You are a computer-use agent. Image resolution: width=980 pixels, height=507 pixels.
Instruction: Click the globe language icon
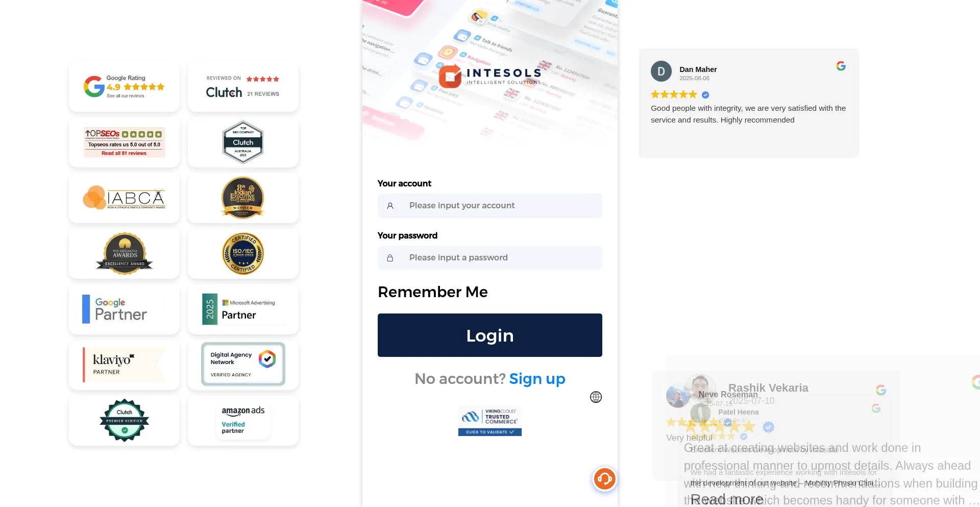click(596, 397)
